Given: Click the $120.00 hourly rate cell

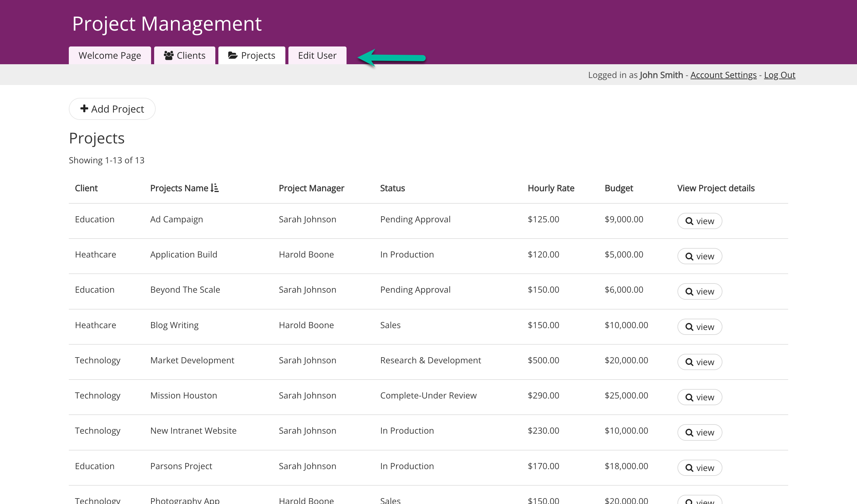Looking at the screenshot, I should pos(544,254).
